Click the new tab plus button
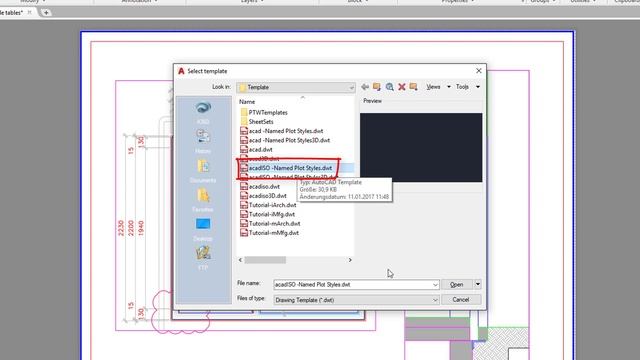This screenshot has height=360, width=640. tap(46, 13)
